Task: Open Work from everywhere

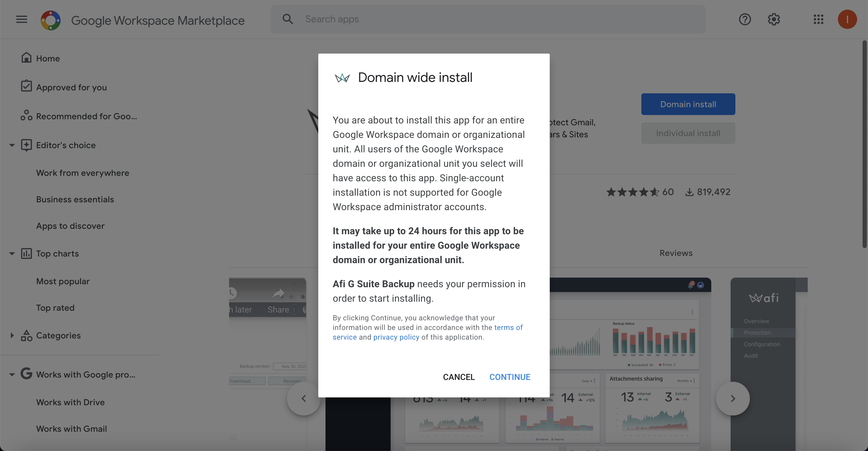Action: pos(83,173)
